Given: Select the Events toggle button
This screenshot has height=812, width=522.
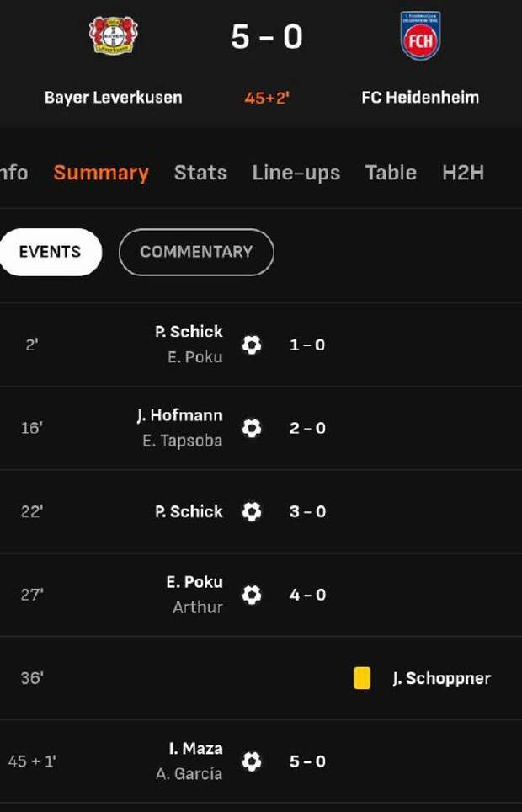Looking at the screenshot, I should pyautogui.click(x=50, y=252).
